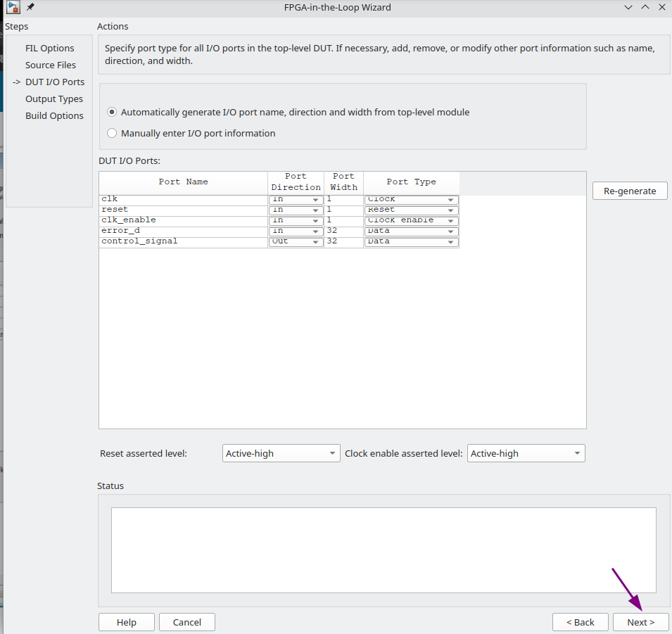
Task: Open Port Direction dropdown for clk
Action: (296, 199)
